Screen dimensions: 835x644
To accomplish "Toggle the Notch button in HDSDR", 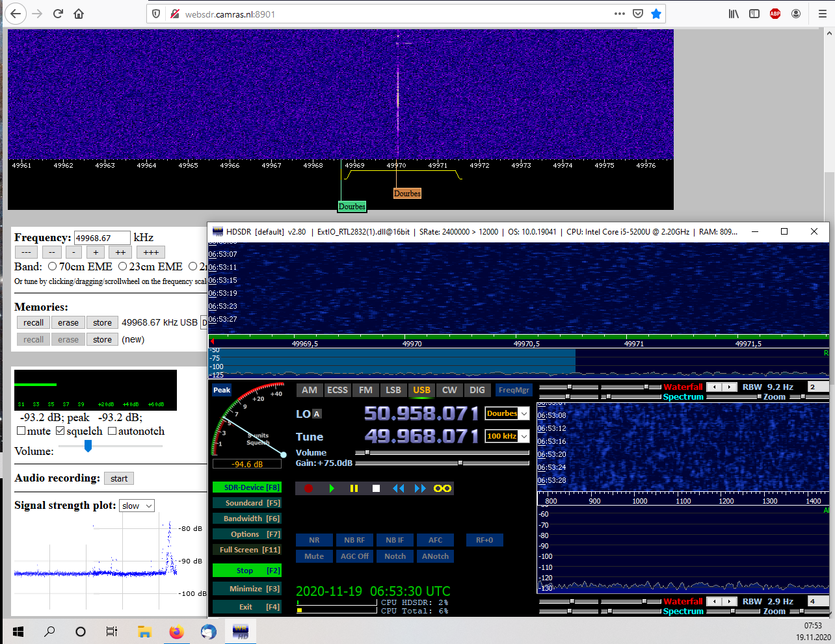I will point(395,556).
